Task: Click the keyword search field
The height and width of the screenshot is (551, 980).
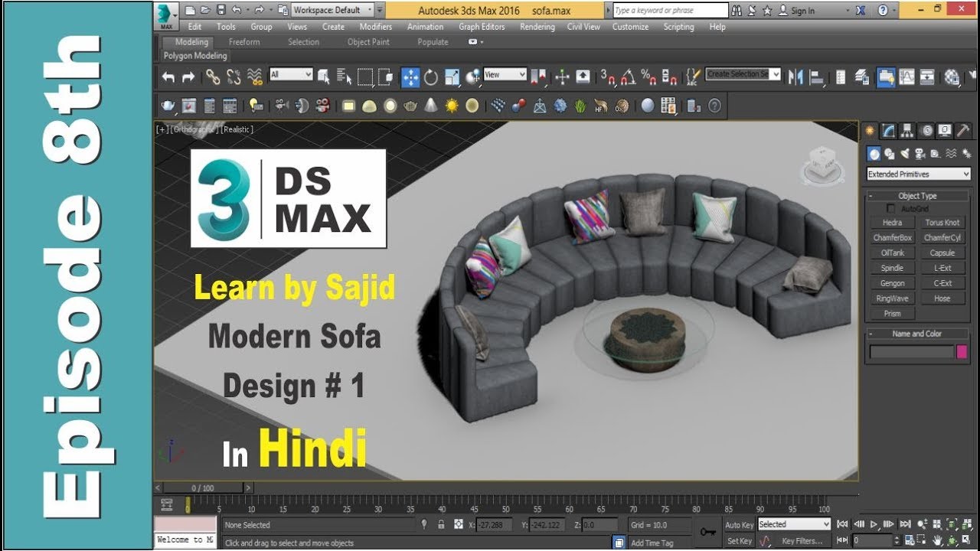Action: click(x=671, y=10)
